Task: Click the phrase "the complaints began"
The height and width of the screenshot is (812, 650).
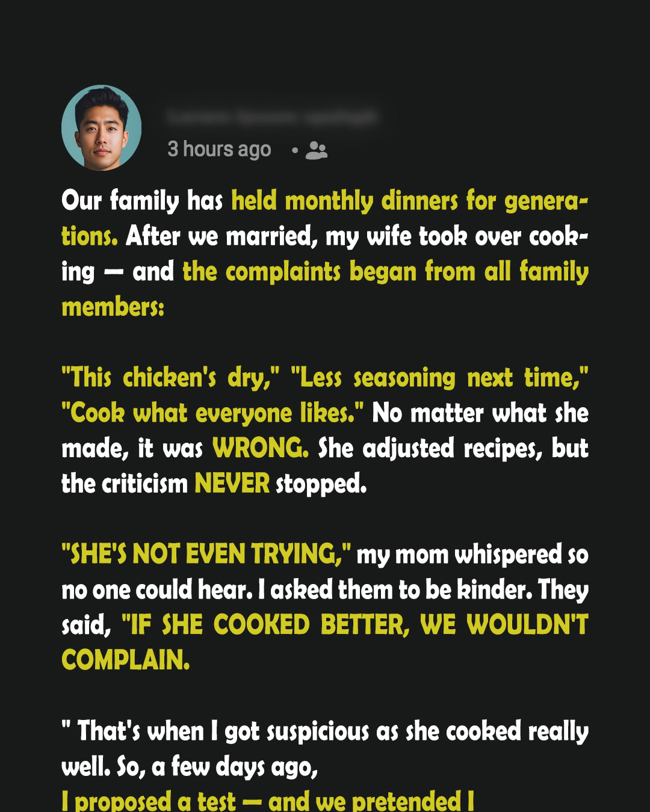Action: coord(300,272)
